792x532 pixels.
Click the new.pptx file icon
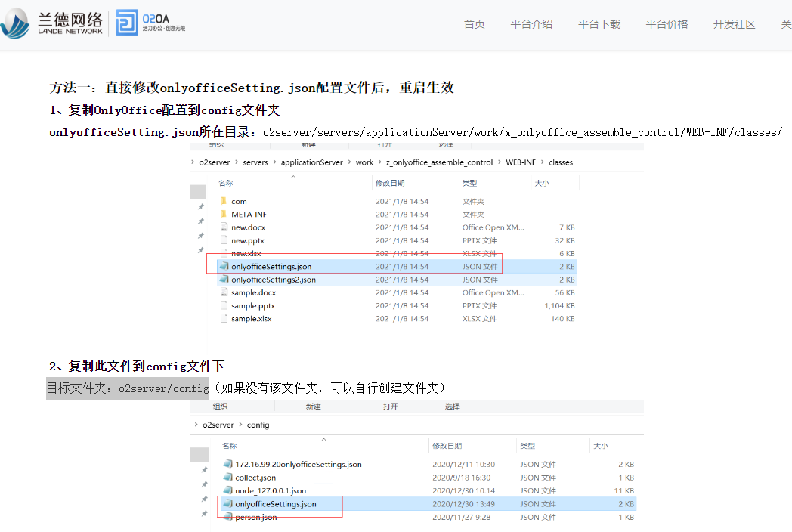pyautogui.click(x=224, y=240)
